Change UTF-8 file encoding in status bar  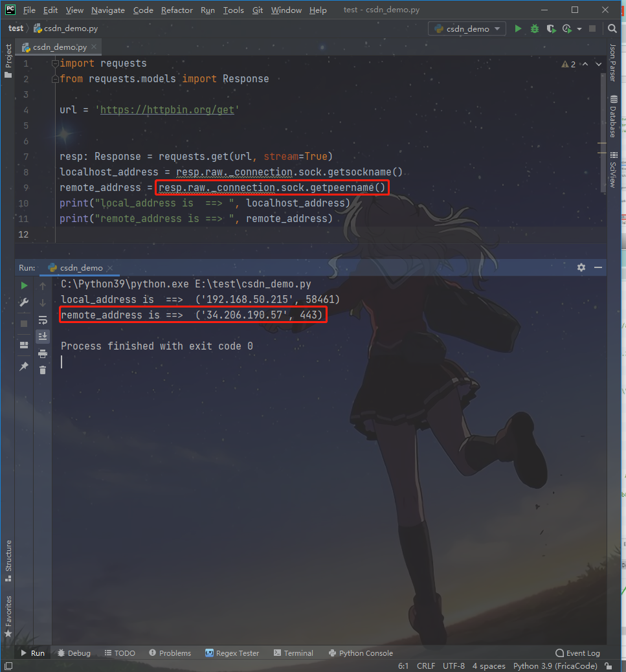click(x=454, y=666)
